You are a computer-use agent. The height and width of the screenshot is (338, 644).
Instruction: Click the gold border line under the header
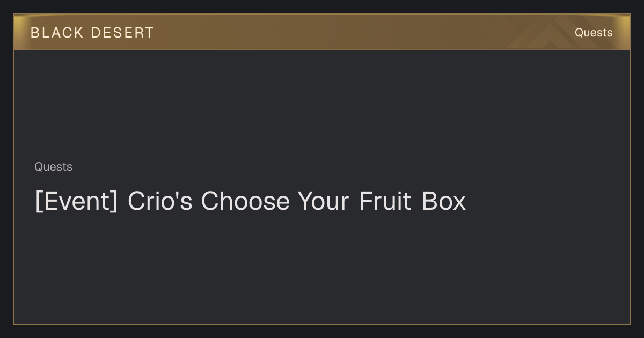point(322,50)
